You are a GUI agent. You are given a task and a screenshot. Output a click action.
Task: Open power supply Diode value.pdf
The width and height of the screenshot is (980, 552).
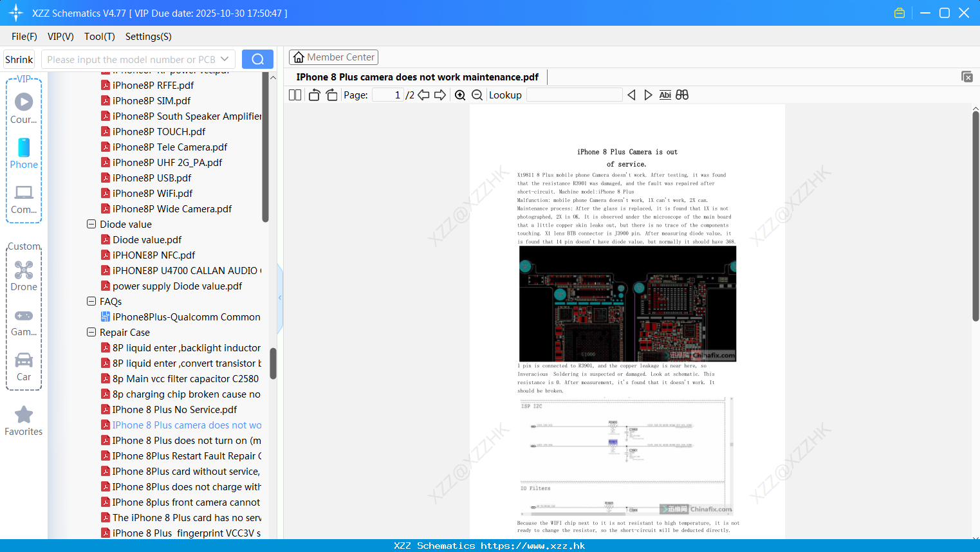(177, 286)
